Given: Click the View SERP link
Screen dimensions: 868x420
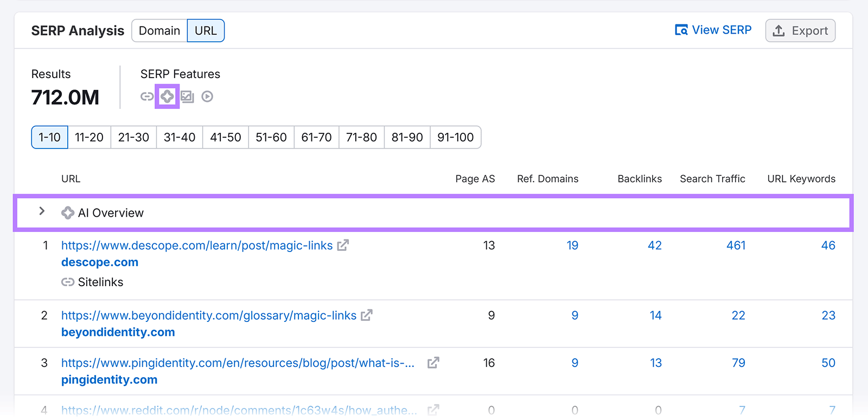Looking at the screenshot, I should point(713,30).
